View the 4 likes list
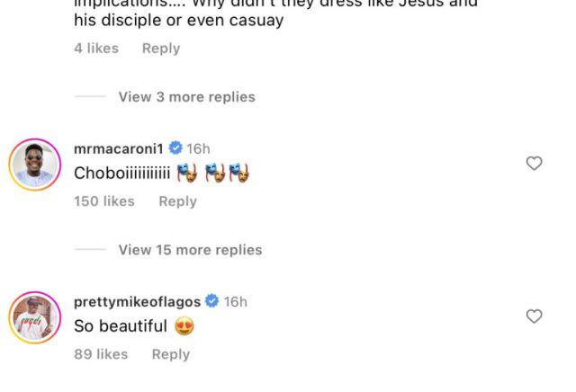The image size is (576, 392). click(x=95, y=49)
